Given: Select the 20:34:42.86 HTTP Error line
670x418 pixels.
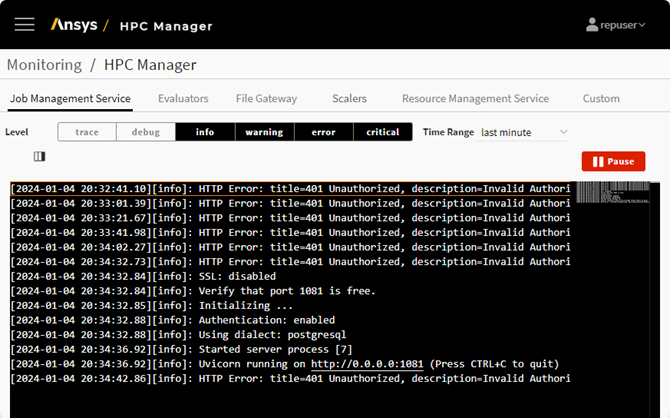Looking at the screenshot, I should 290,379.
